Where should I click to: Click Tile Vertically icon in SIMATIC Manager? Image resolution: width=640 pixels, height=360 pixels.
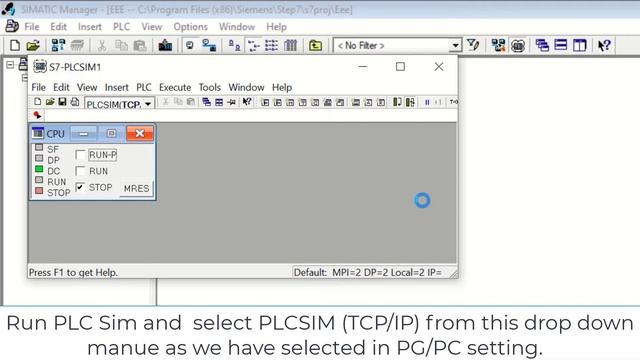pos(580,45)
